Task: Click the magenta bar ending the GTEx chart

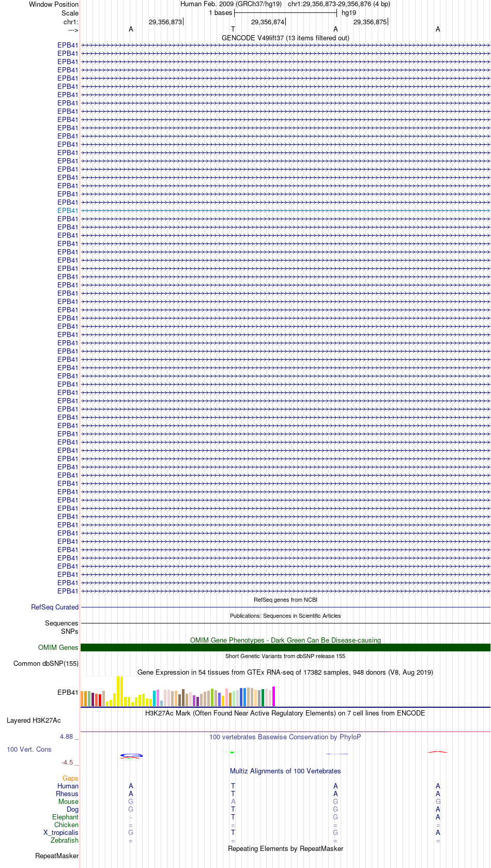Action: 274,696
